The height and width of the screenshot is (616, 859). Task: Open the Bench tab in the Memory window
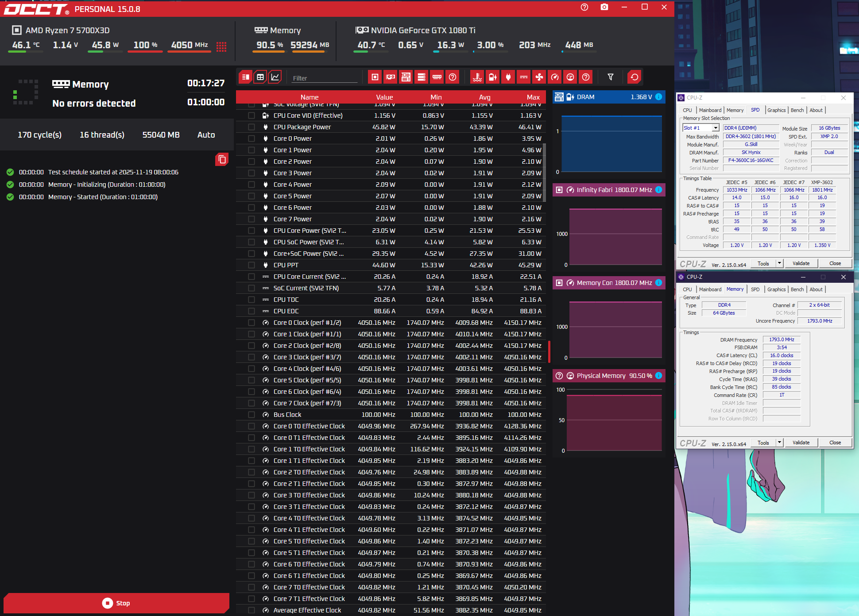797,289
